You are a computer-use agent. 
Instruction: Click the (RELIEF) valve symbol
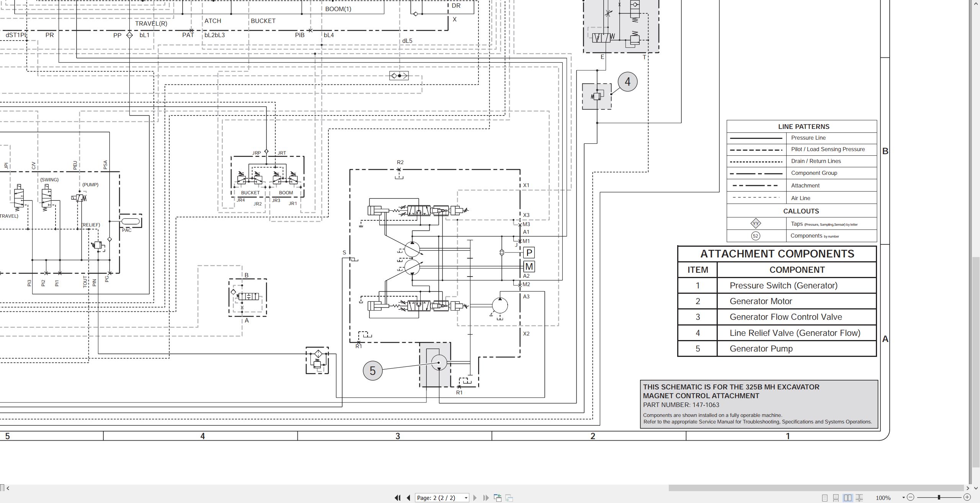pos(98,245)
